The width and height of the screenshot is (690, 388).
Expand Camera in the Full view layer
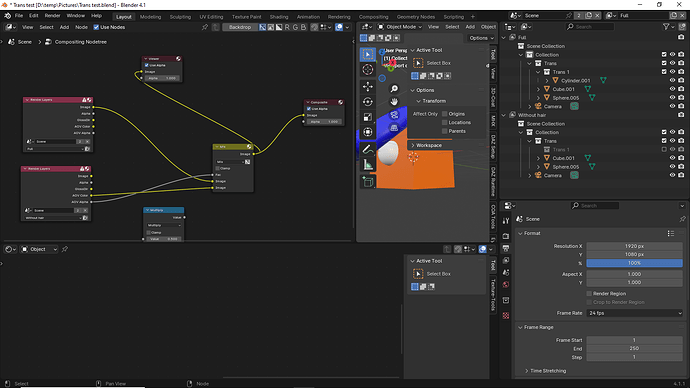point(529,106)
